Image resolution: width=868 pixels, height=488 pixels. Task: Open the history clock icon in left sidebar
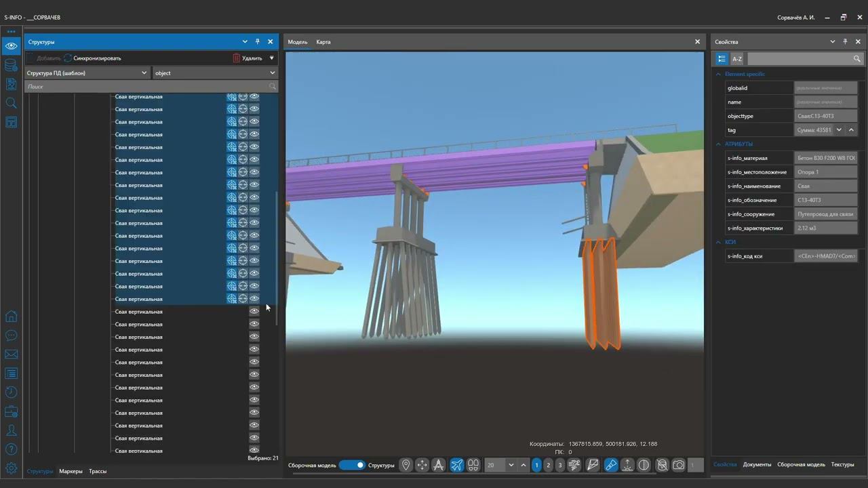pyautogui.click(x=11, y=392)
